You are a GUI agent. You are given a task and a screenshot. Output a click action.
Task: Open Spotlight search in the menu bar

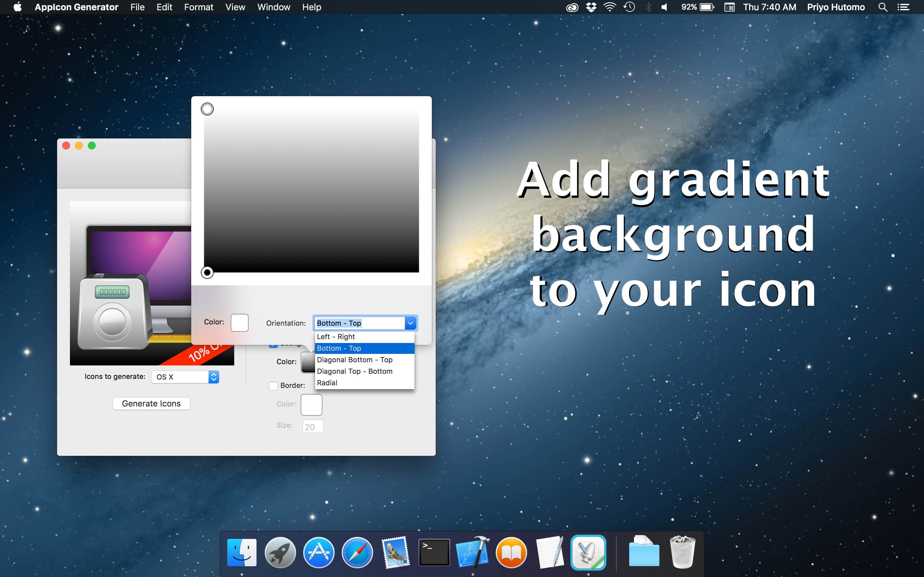click(x=883, y=7)
